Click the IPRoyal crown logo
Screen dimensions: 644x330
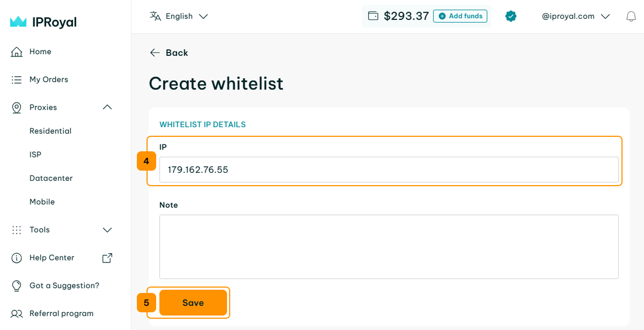[18, 21]
